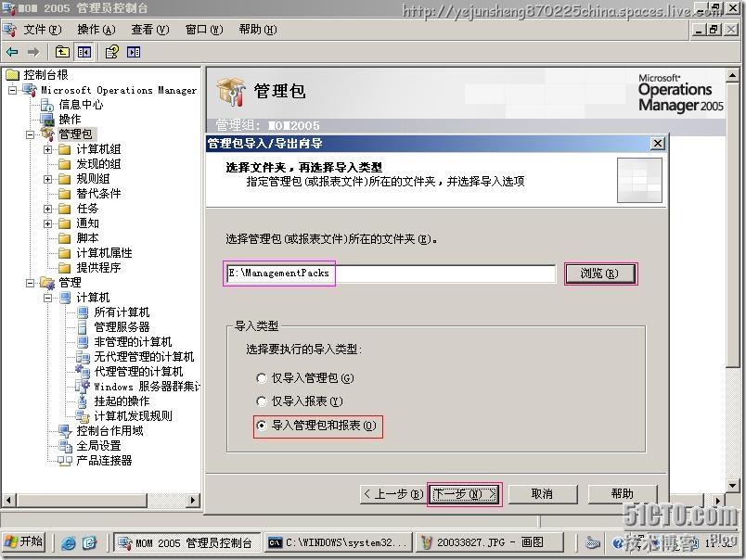The image size is (746, 560).
Task: Collapse the 管理 tree node
Action: pyautogui.click(x=30, y=283)
